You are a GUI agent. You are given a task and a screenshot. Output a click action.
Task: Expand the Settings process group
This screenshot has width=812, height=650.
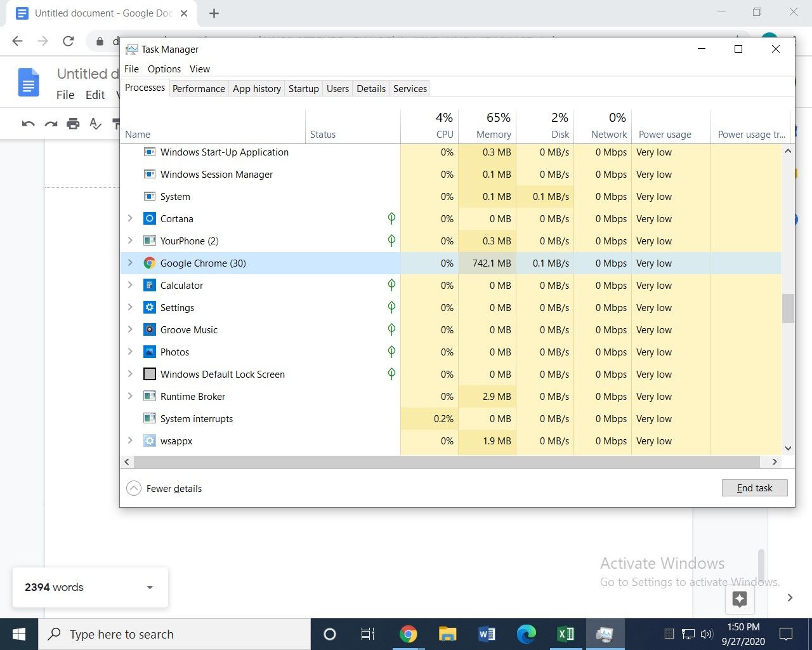pos(130,307)
